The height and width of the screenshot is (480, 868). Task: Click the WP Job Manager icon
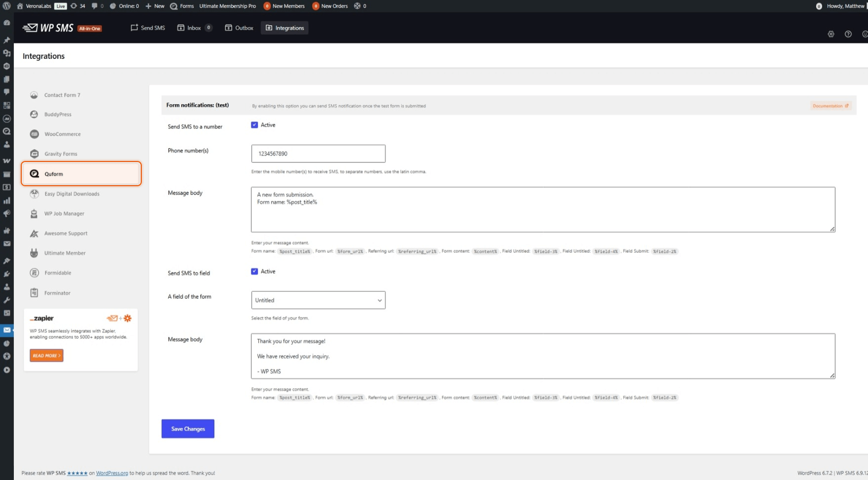click(x=34, y=213)
